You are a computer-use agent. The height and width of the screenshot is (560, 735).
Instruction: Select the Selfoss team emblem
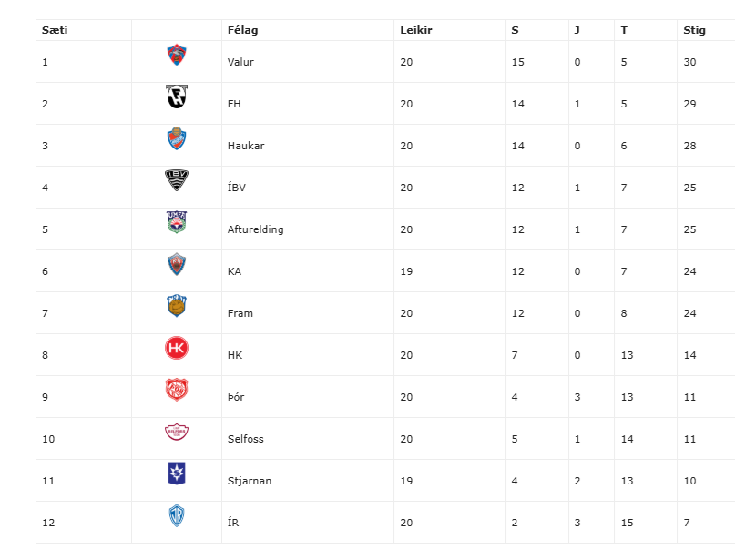[x=176, y=433]
